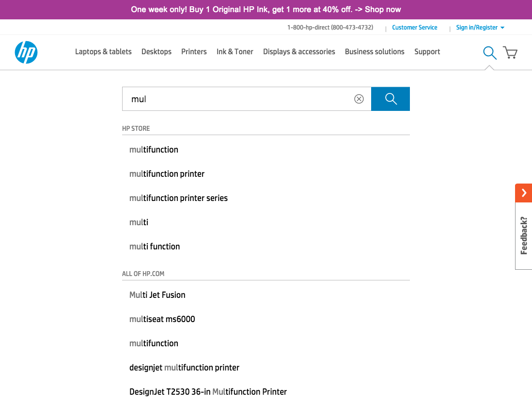Select the multiseat ms6000 suggestion
Image resolution: width=532 pixels, height=401 pixels.
click(x=162, y=319)
